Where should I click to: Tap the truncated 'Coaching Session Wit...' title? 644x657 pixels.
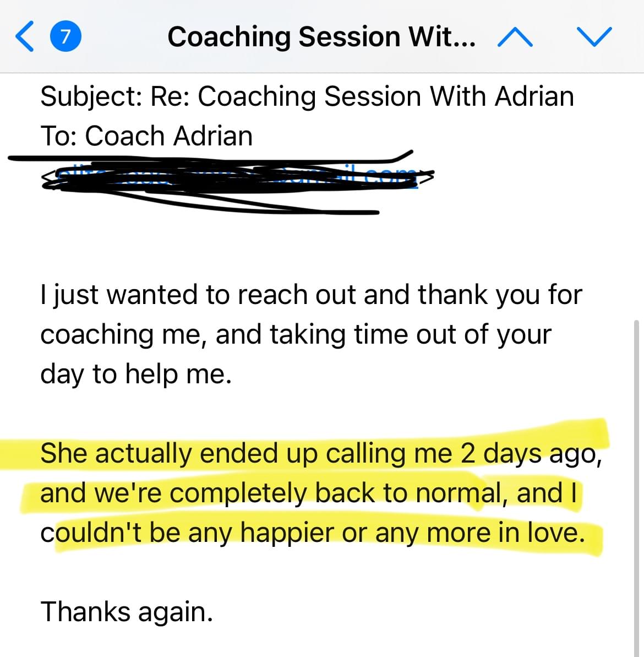click(x=321, y=37)
